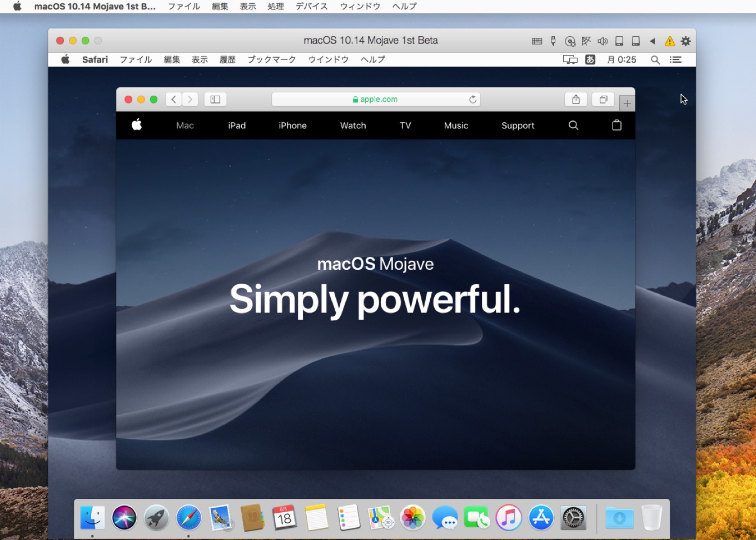Click the apple.com address bar
Viewport: 756px width, 540px height.
[375, 100]
